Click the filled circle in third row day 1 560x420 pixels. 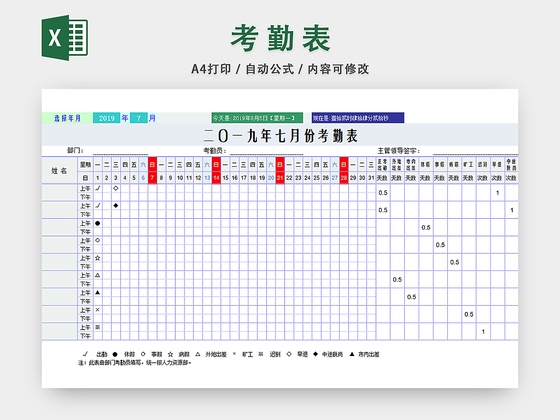point(98,223)
